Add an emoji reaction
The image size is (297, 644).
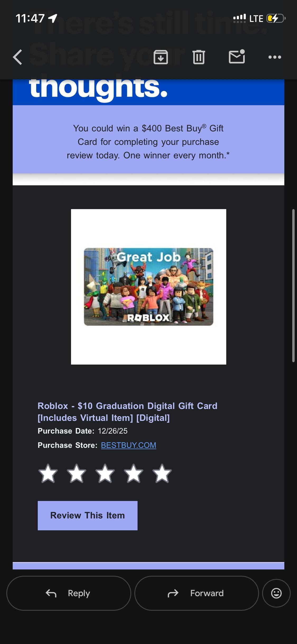[x=276, y=593]
